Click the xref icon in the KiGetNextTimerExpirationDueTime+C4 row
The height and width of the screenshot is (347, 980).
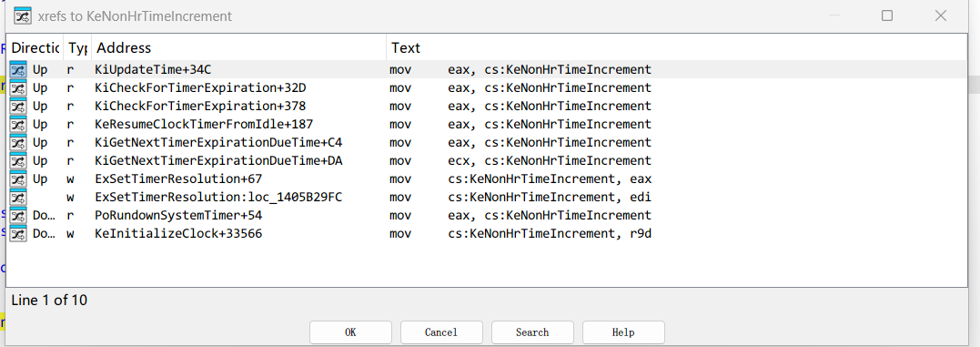[18, 143]
